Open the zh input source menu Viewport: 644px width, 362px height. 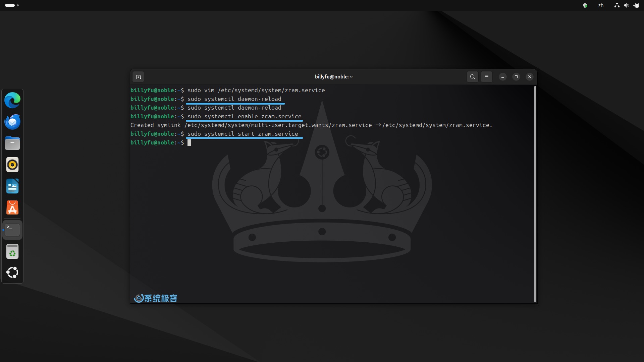coord(601,5)
